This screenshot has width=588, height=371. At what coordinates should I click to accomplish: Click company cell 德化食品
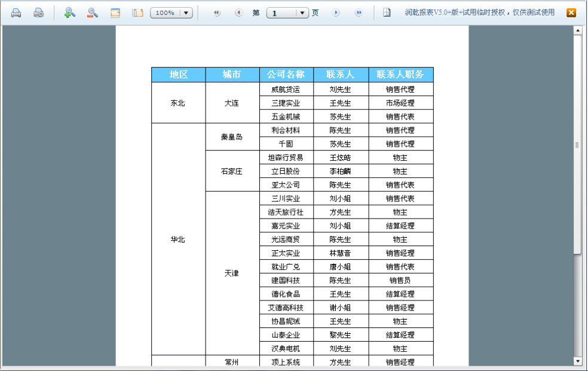click(x=286, y=294)
